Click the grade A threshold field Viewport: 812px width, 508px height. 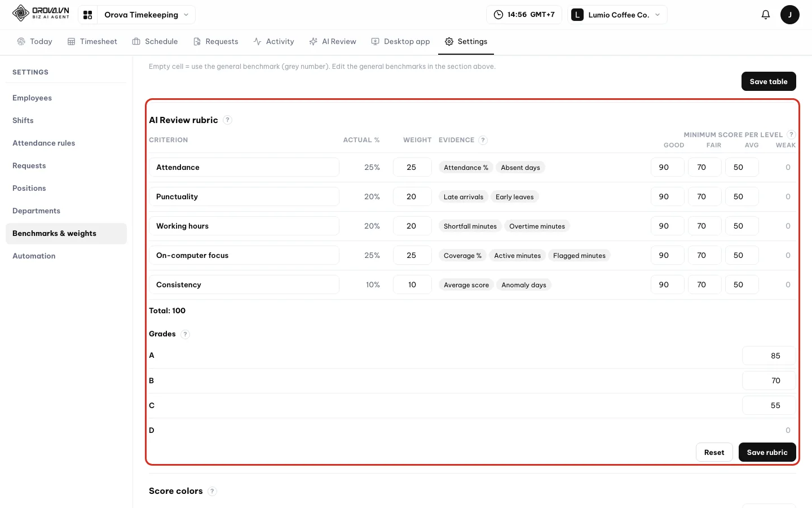(x=769, y=356)
